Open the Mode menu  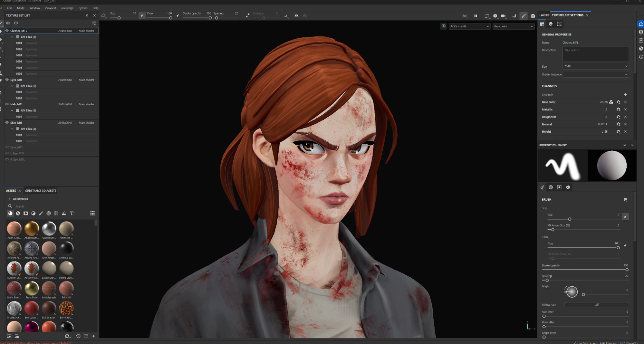21,8
